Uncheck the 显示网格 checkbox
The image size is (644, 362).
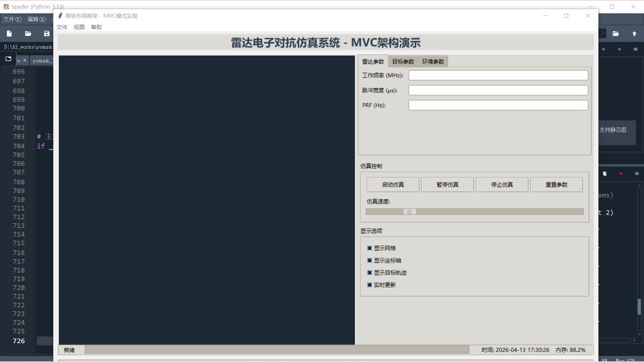(x=370, y=248)
